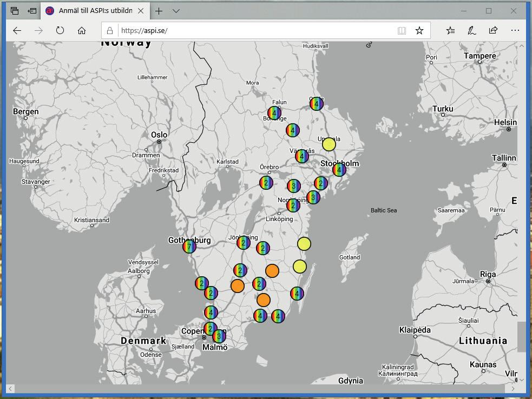Go back to the previous page

tap(17, 30)
